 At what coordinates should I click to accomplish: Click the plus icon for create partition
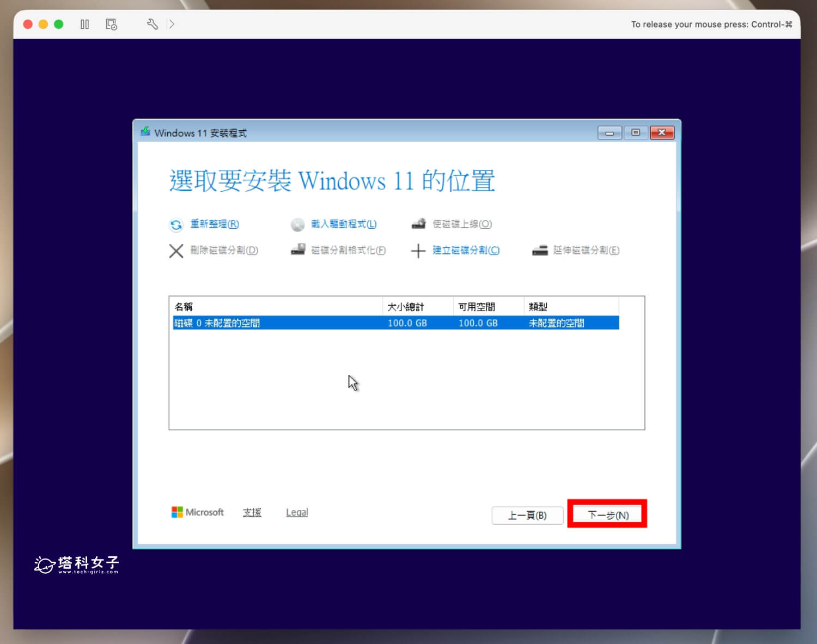[418, 251]
